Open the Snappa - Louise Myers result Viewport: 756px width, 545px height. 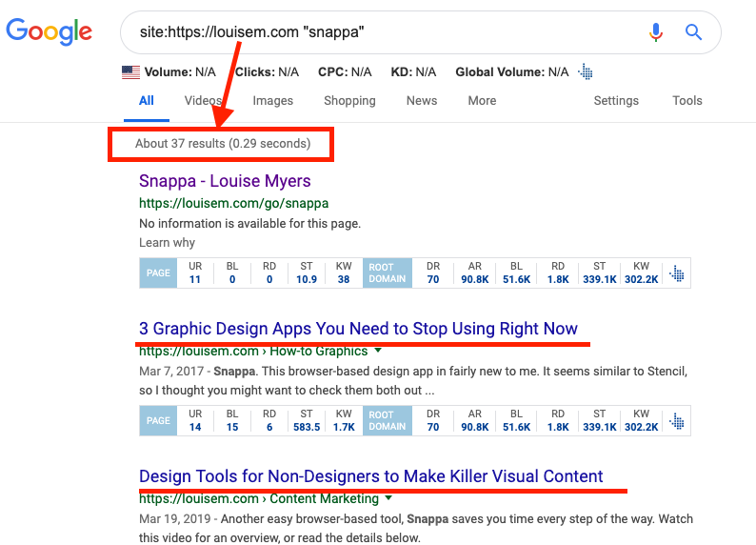[225, 181]
